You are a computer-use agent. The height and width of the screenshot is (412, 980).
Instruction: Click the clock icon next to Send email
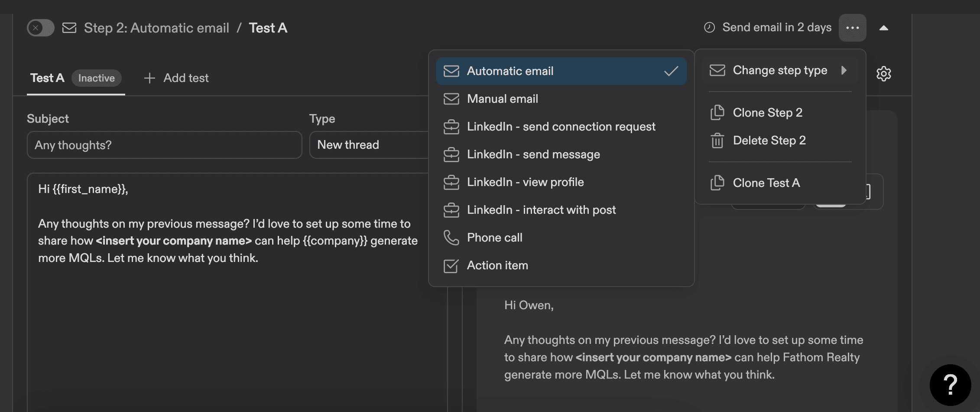709,27
